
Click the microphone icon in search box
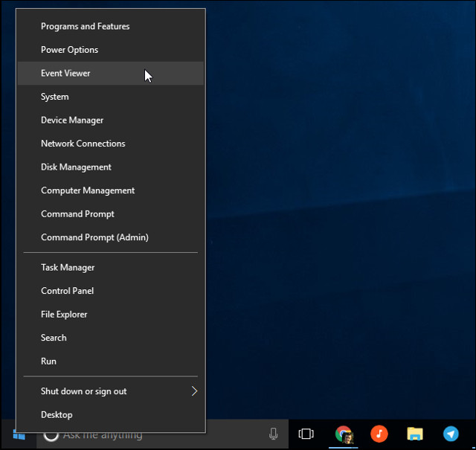click(x=274, y=434)
